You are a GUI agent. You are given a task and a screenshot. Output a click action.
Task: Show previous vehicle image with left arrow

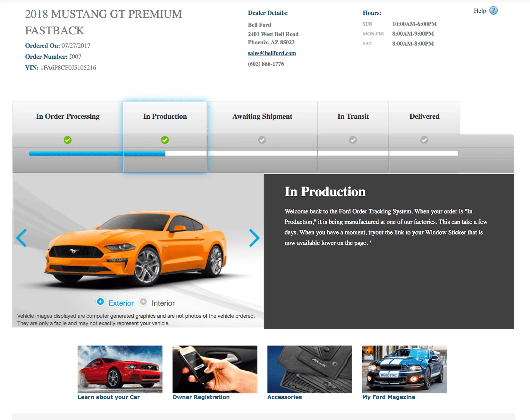click(x=21, y=238)
